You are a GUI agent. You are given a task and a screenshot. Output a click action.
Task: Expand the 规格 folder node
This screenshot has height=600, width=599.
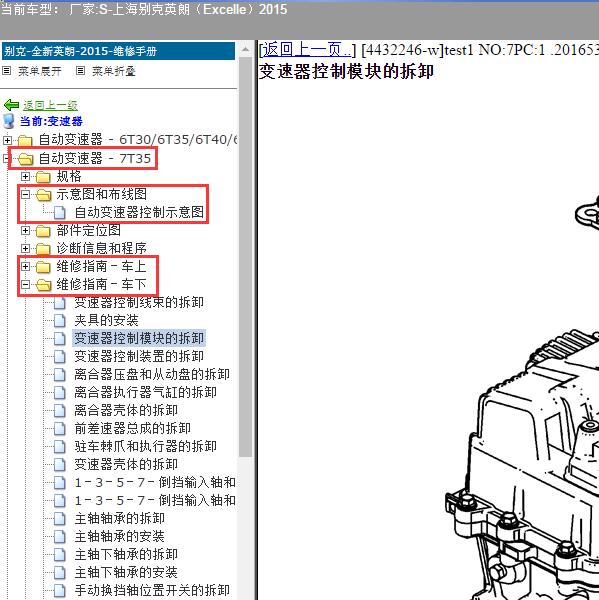(x=25, y=176)
